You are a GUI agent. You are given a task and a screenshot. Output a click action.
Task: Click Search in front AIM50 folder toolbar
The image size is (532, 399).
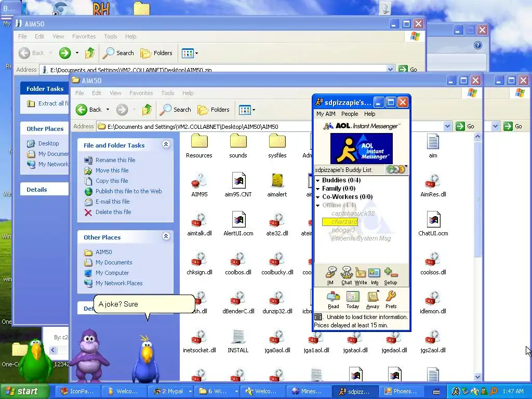point(176,110)
